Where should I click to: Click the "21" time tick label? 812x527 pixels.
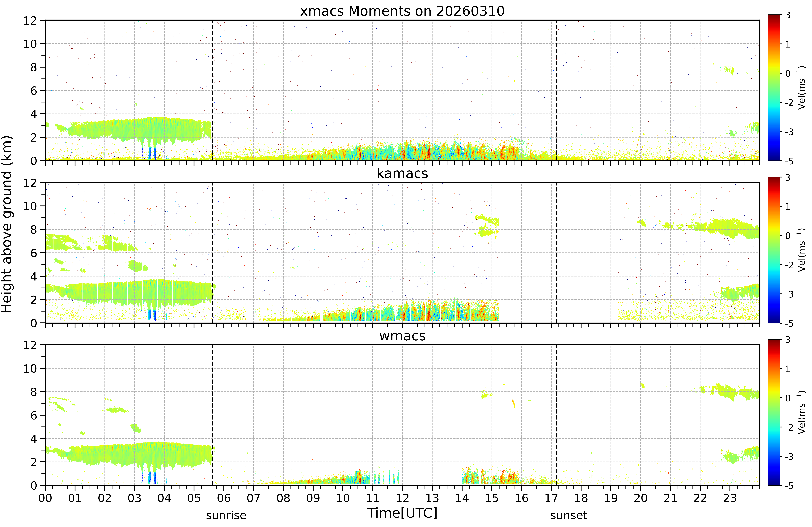pyautogui.click(x=670, y=498)
